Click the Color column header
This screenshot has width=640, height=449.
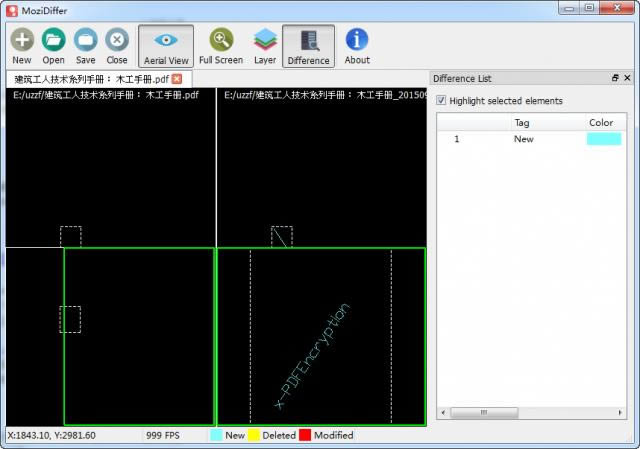point(601,122)
